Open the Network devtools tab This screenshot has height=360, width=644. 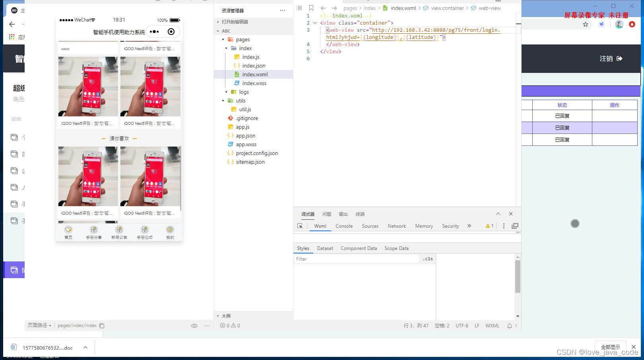pos(397,226)
